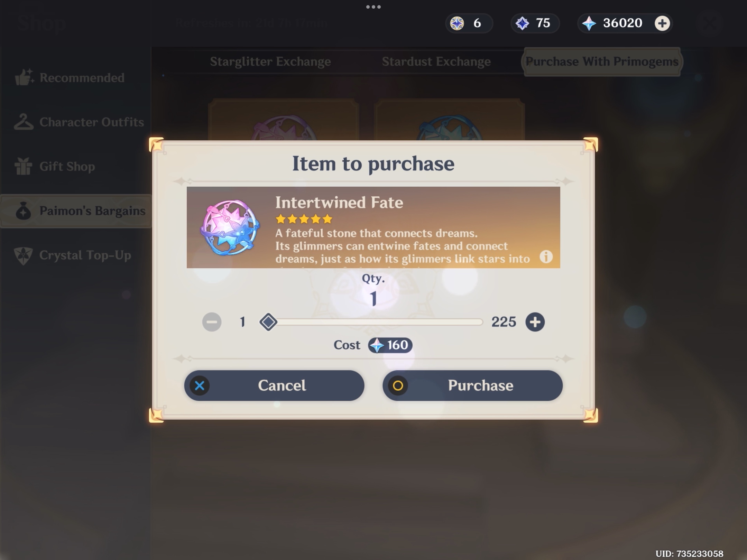Image resolution: width=747 pixels, height=560 pixels.
Task: Open the Recommended shop section
Action: (70, 77)
